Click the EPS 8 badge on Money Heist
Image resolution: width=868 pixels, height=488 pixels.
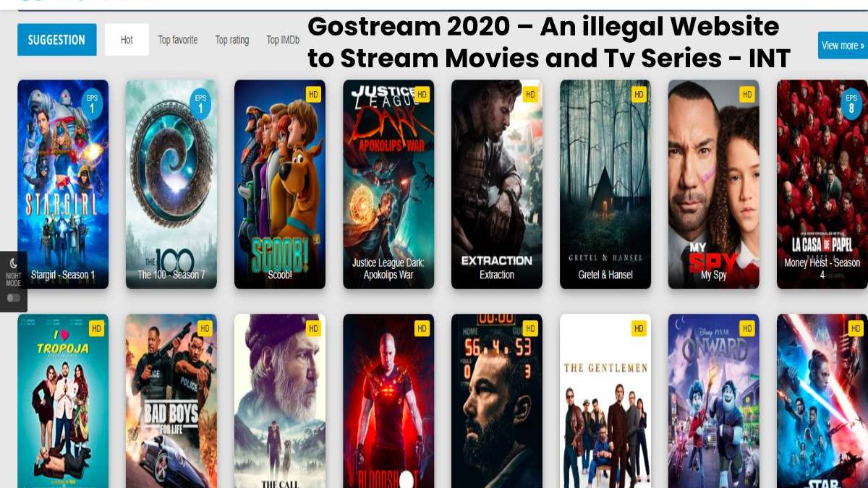tap(851, 103)
